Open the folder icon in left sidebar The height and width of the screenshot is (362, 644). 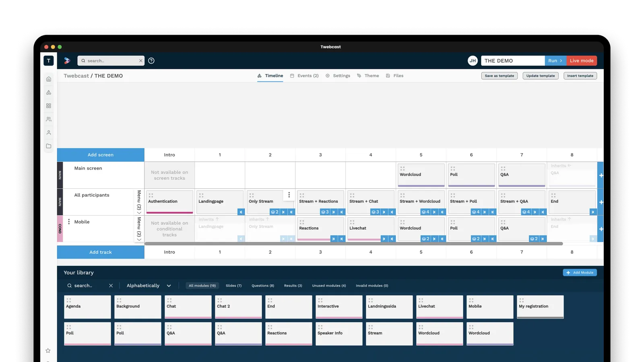pos(49,146)
